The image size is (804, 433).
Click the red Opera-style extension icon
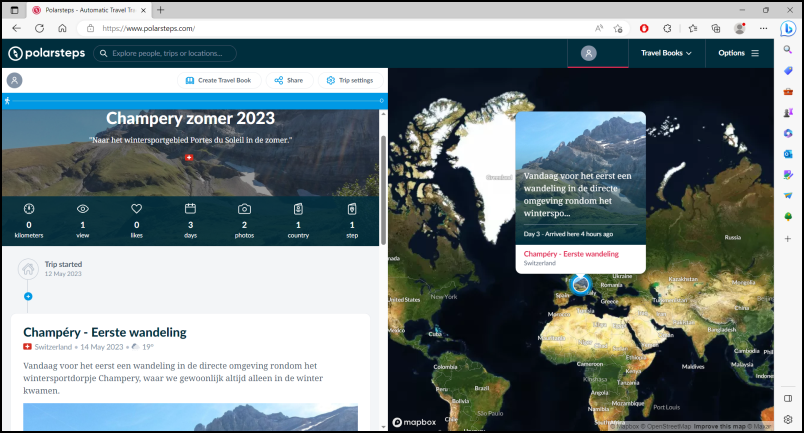pyautogui.click(x=644, y=28)
